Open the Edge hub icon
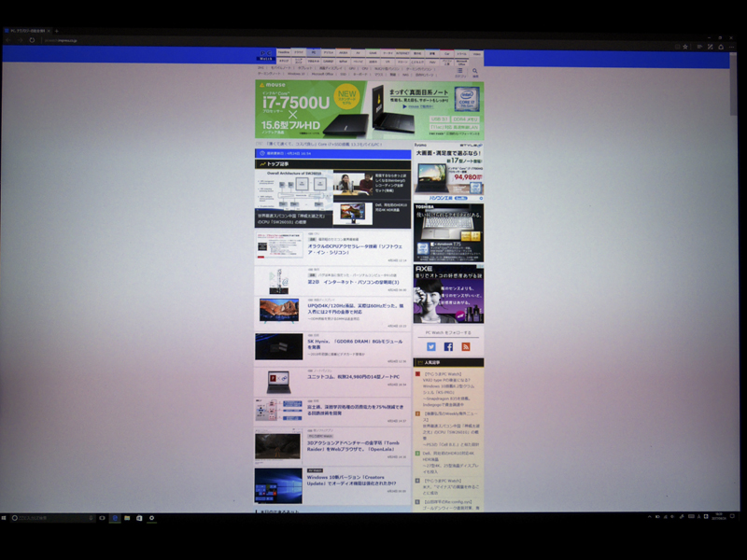747x560 pixels. [x=699, y=47]
